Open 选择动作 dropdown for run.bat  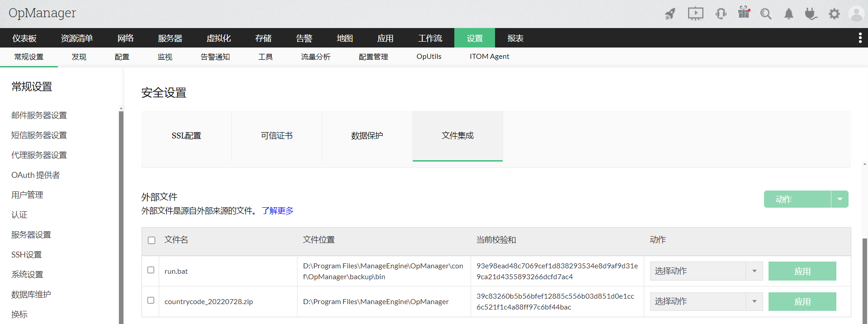pos(706,271)
